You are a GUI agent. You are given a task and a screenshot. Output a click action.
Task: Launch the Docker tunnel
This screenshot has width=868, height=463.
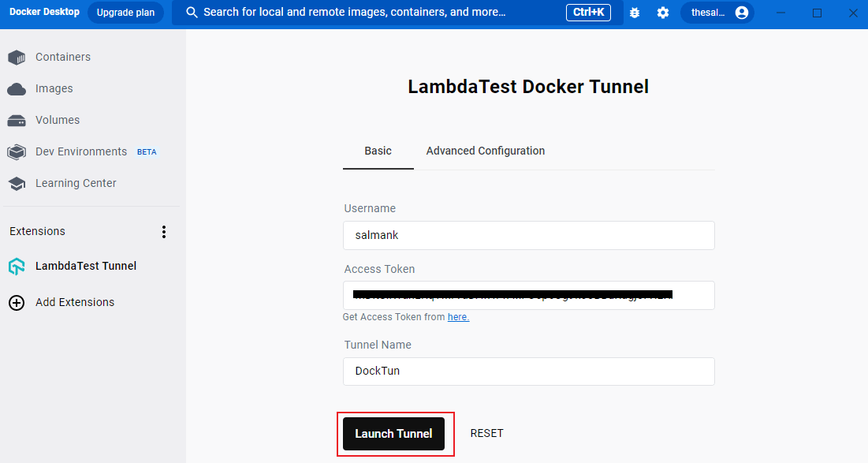click(393, 433)
